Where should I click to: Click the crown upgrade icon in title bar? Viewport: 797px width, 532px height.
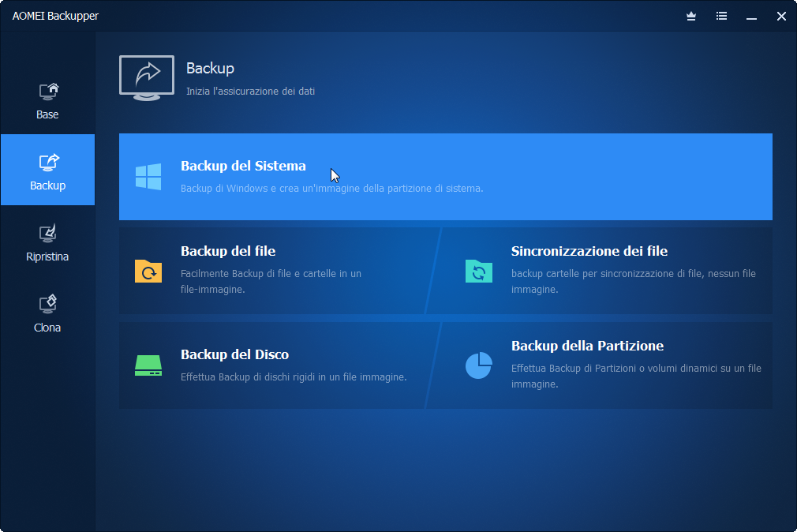pos(691,17)
